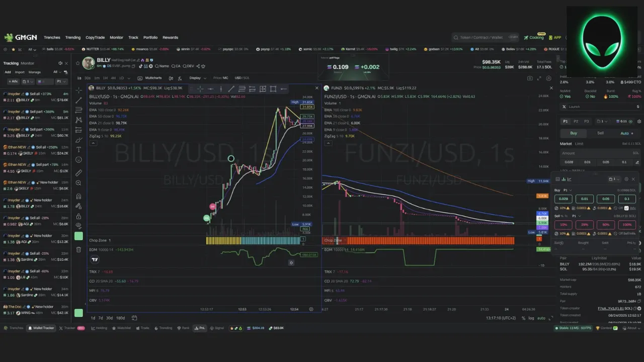Mute the tracking alerts speaker icon
The width and height of the screenshot is (644, 362).
pos(60,63)
